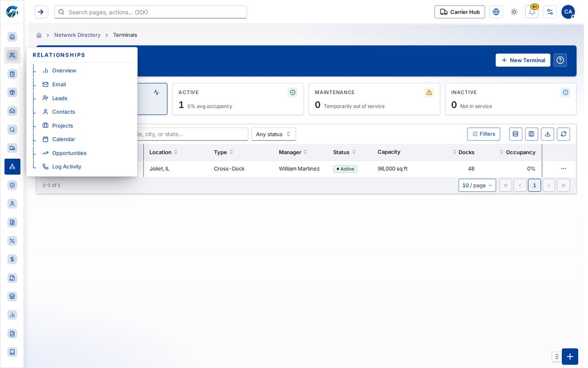The width and height of the screenshot is (588, 368).
Task: Download the terminals export icon
Action: click(548, 134)
